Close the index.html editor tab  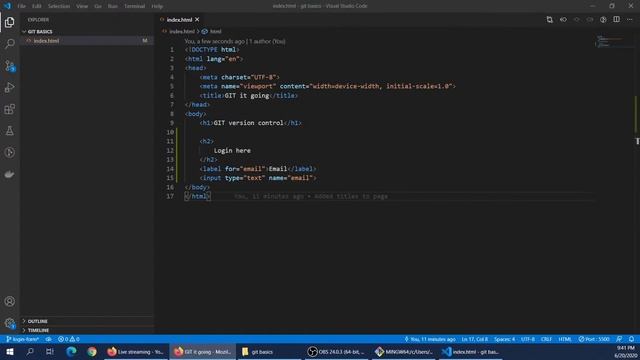point(197,20)
